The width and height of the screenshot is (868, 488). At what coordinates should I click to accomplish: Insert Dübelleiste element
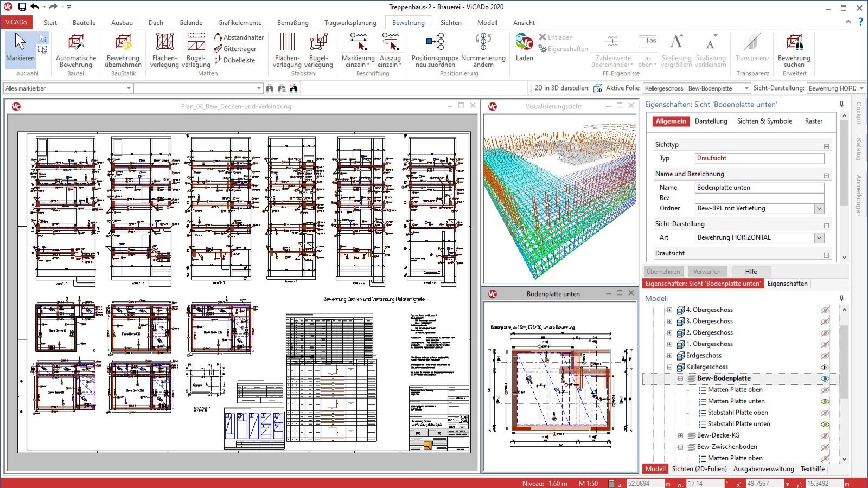[x=234, y=60]
